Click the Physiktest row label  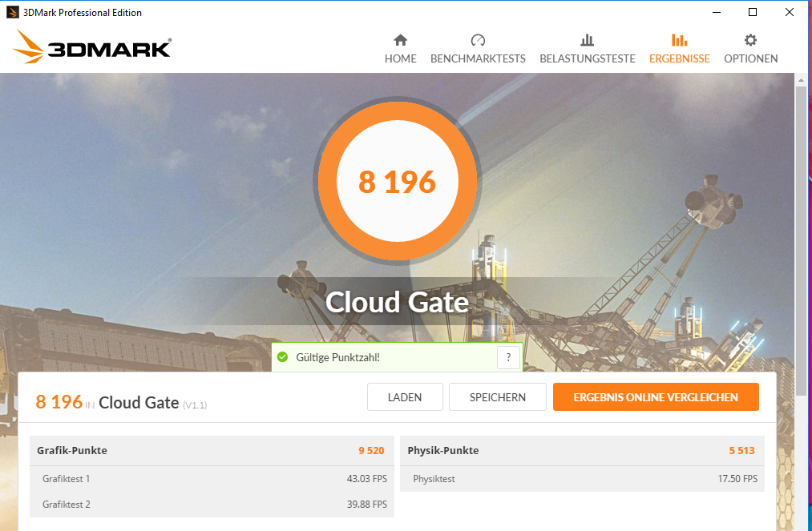[x=434, y=479]
